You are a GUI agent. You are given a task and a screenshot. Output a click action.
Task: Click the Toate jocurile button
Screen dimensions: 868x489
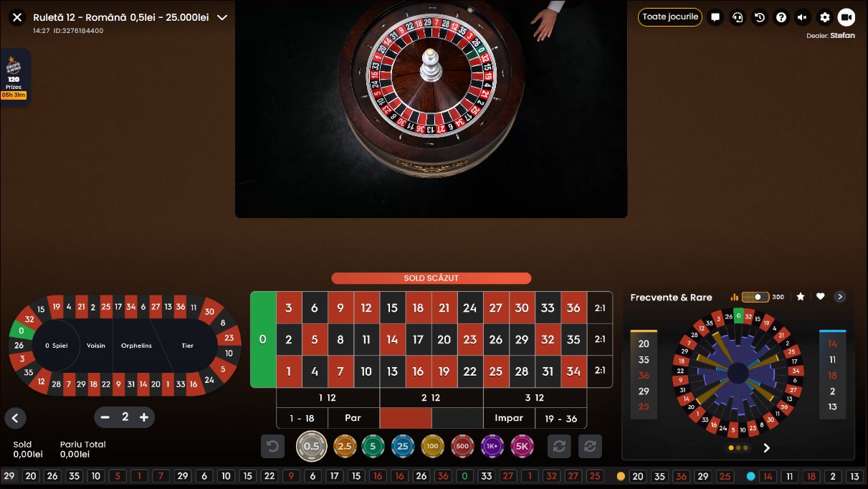[670, 17]
